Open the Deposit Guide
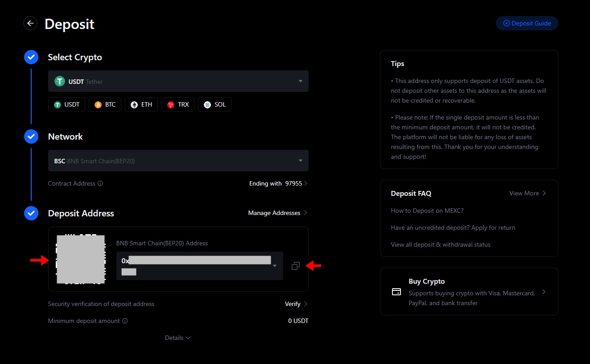Image resolution: width=590 pixels, height=364 pixels. [x=527, y=23]
